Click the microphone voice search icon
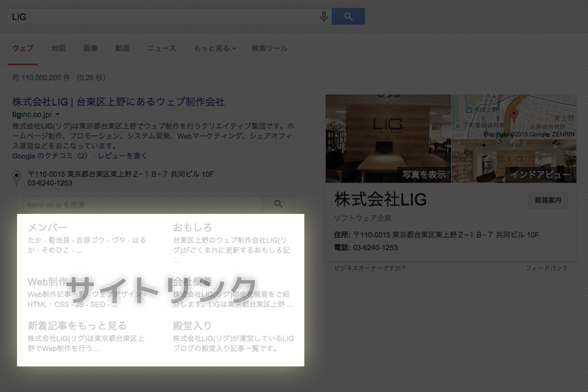588x392 pixels. click(x=324, y=17)
